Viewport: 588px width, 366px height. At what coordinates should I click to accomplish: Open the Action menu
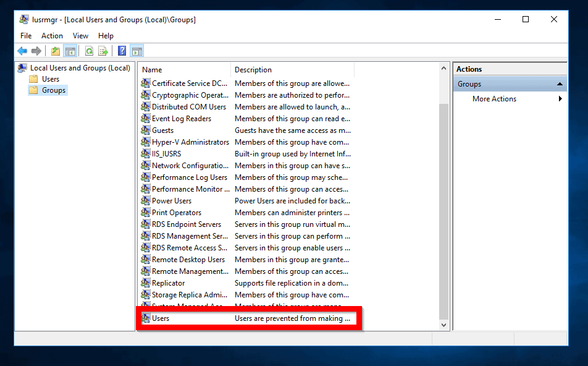[52, 36]
